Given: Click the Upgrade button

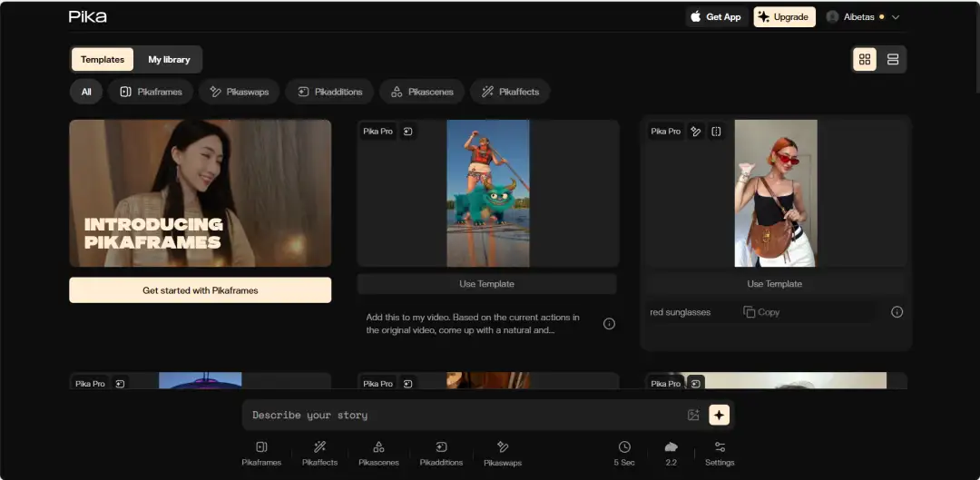Looking at the screenshot, I should pos(784,17).
